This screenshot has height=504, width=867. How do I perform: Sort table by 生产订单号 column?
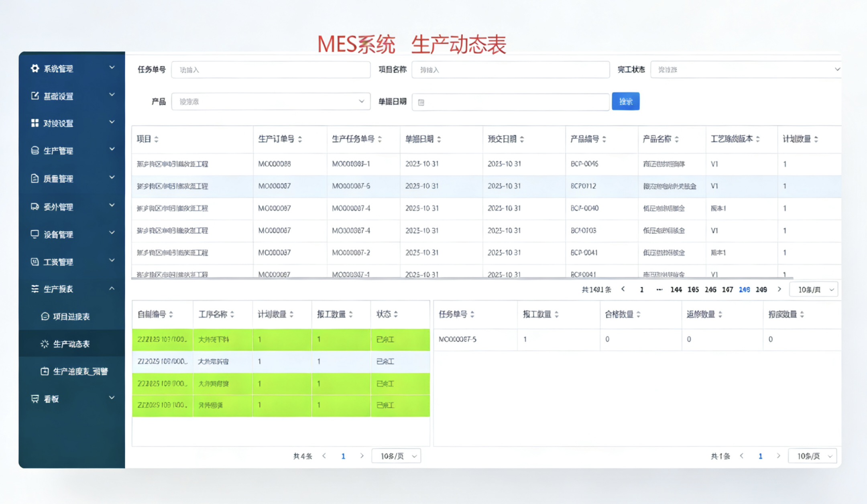coord(300,139)
